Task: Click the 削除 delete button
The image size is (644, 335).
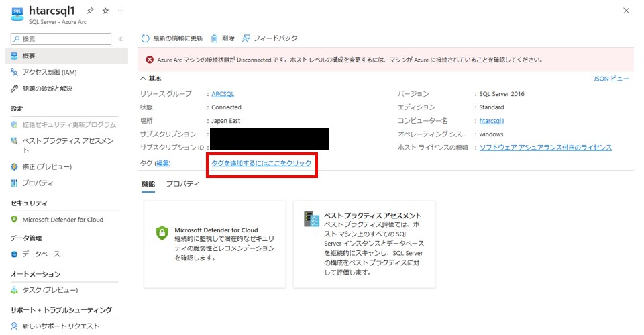Action: pyautogui.click(x=223, y=38)
